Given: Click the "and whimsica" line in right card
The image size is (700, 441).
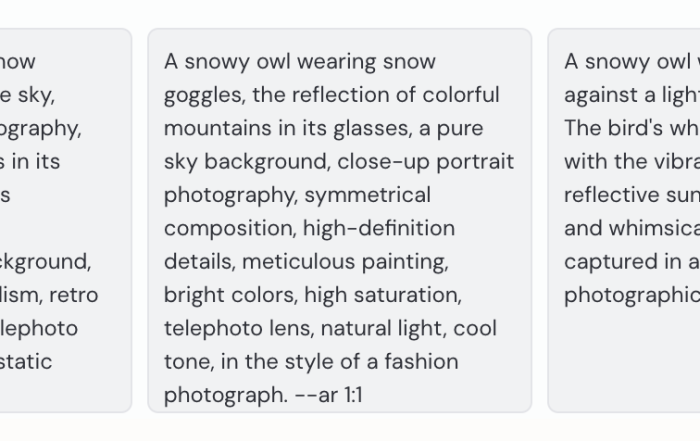Looking at the screenshot, I should [x=632, y=229].
